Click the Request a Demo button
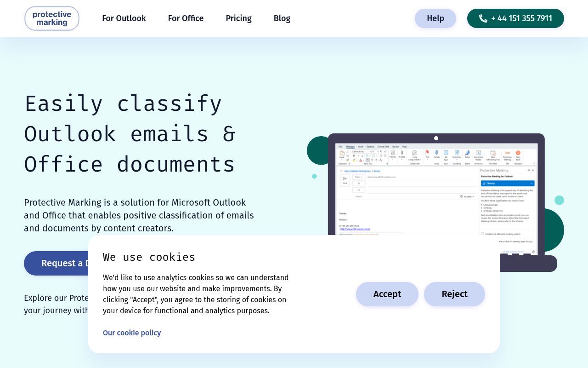This screenshot has width=588, height=368. (x=56, y=263)
